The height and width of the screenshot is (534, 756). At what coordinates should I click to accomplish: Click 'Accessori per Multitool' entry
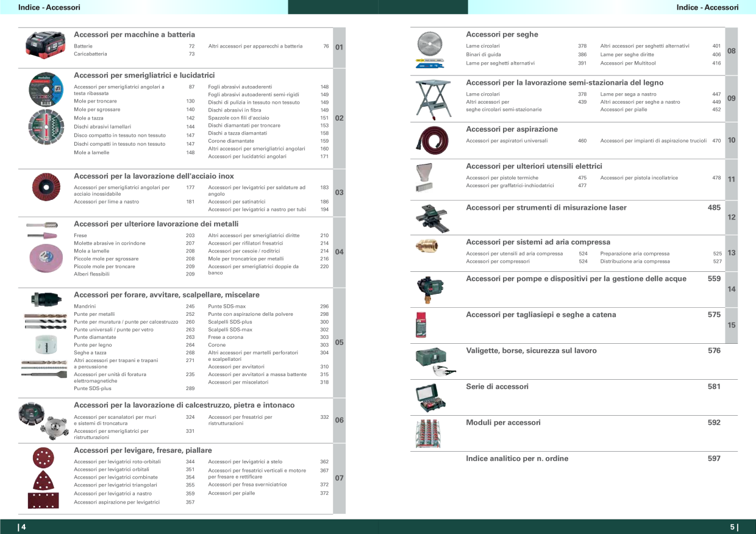[x=628, y=63]
